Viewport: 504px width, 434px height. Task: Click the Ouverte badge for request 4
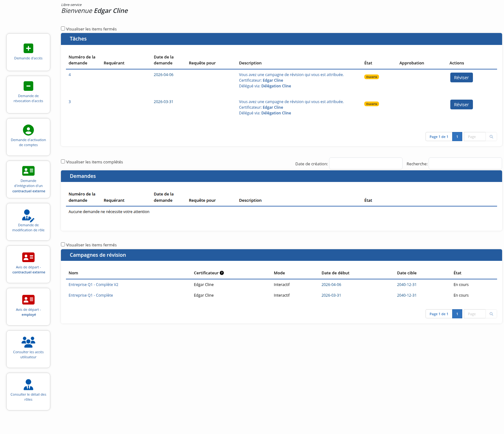point(371,77)
